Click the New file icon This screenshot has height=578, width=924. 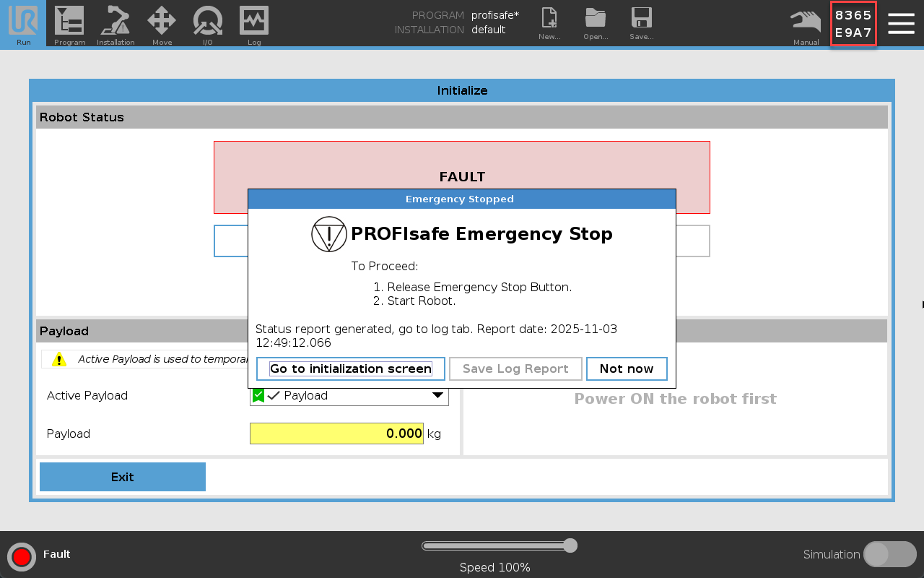(x=549, y=23)
